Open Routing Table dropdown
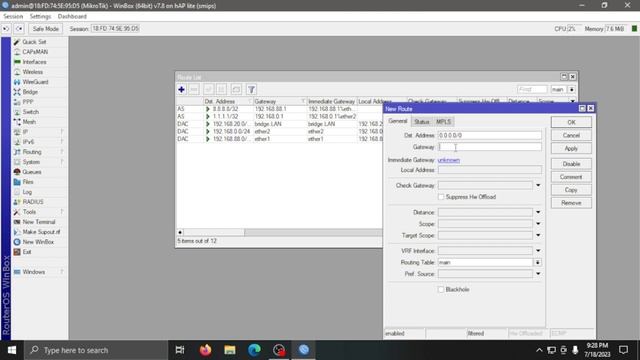Image resolution: width=640 pixels, height=360 pixels. tap(538, 262)
